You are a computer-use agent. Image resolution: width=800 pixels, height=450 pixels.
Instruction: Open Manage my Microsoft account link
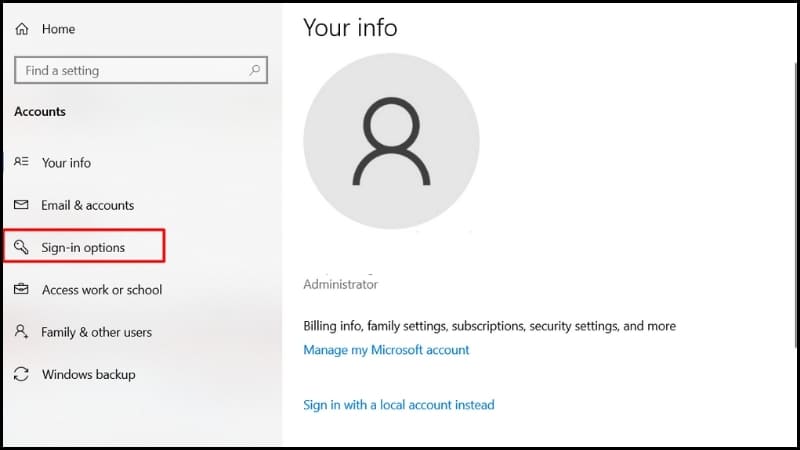click(386, 350)
